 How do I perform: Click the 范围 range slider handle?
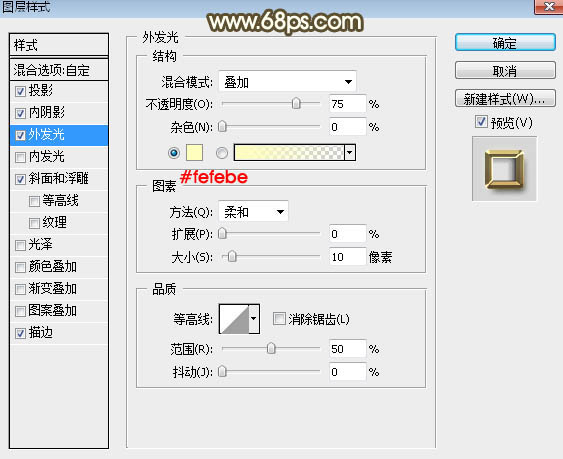point(271,348)
